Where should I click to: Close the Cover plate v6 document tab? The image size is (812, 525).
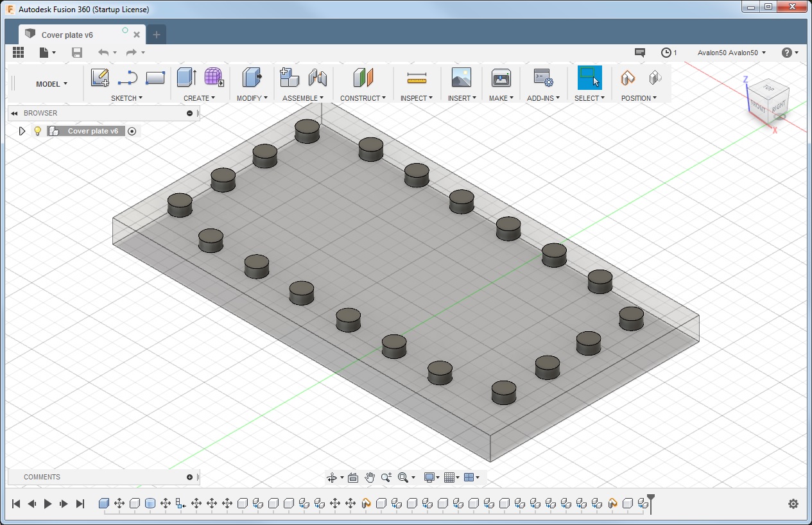[137, 35]
